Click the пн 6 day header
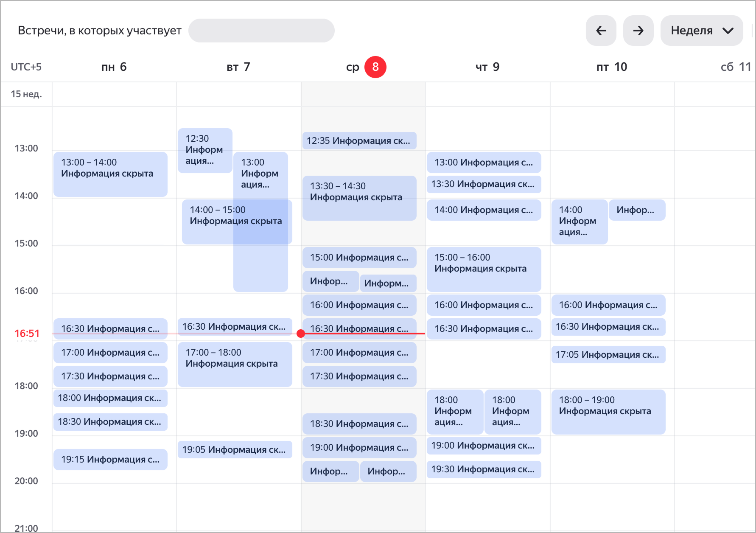The width and height of the screenshot is (756, 533). pos(114,67)
